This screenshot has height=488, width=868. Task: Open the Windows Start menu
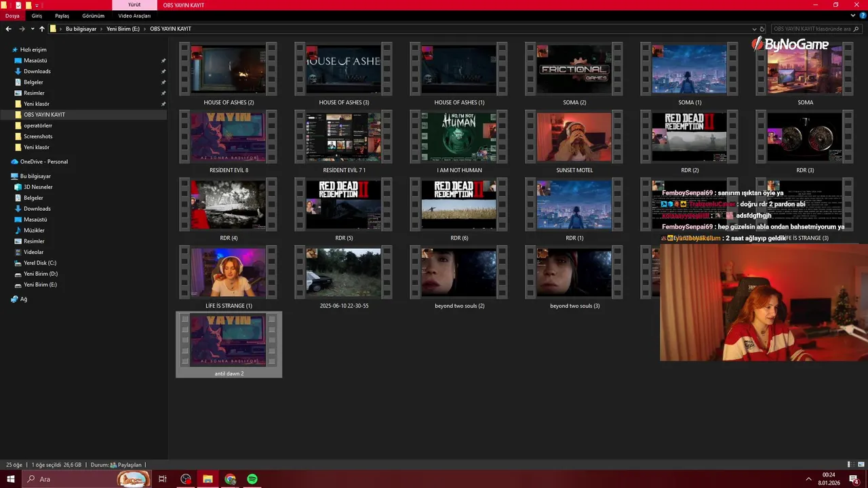[10, 479]
